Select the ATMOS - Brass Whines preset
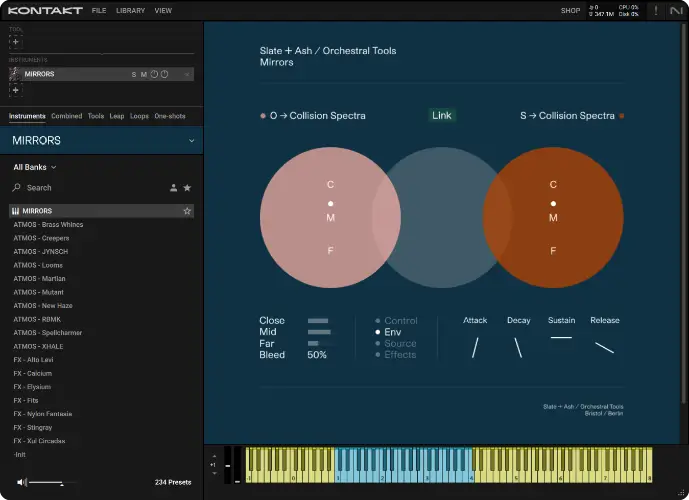Viewport: 689px width, 500px height. point(48,225)
